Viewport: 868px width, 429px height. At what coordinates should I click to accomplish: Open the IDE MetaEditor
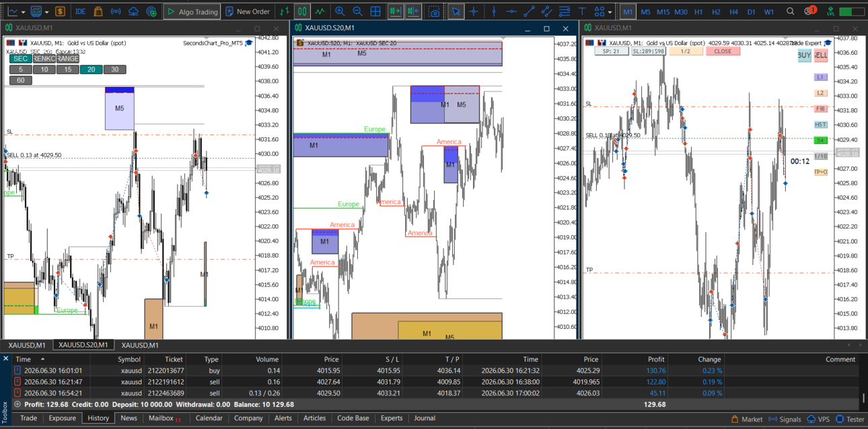(x=80, y=11)
